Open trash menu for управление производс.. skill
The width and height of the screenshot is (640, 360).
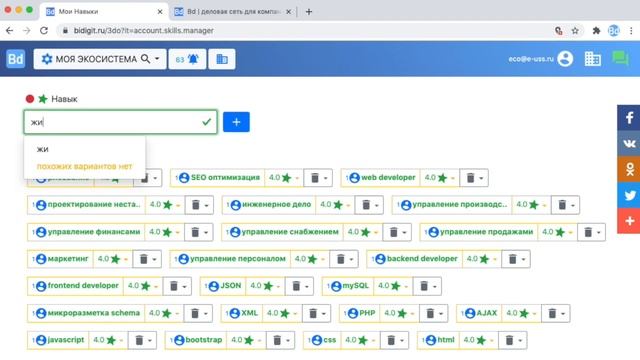[566, 205]
